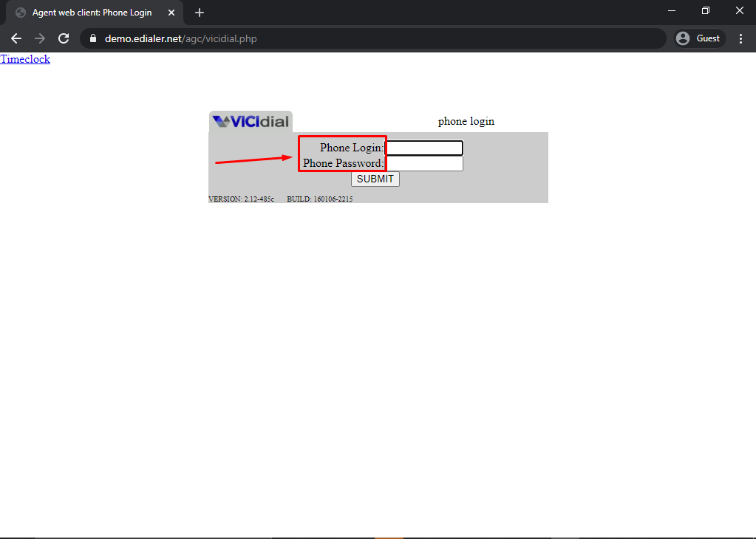Open the Guest profile button
The image size is (756, 539).
click(699, 38)
